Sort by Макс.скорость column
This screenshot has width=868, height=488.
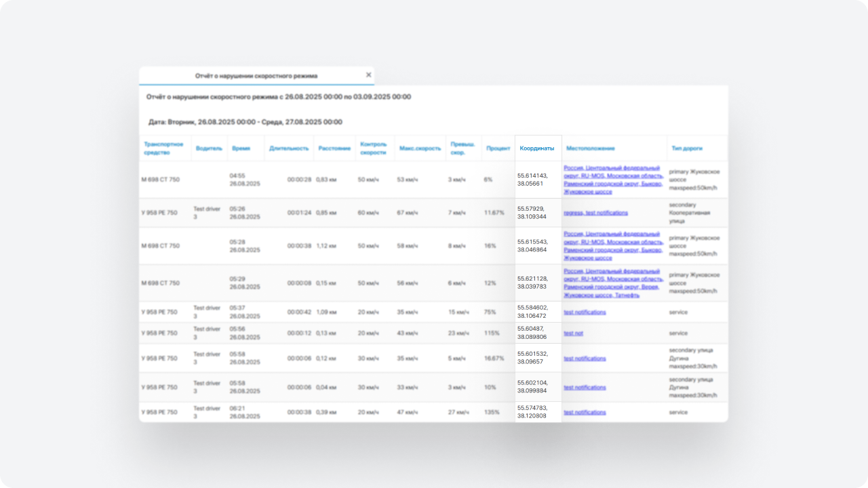[x=420, y=148]
